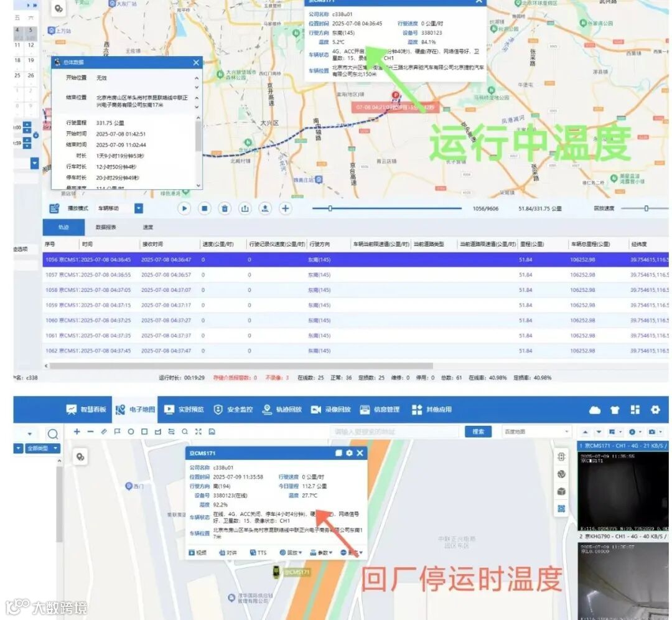672x620 pixels.
Task: Open the 百度地图 map type dropdown
Action: [536, 432]
